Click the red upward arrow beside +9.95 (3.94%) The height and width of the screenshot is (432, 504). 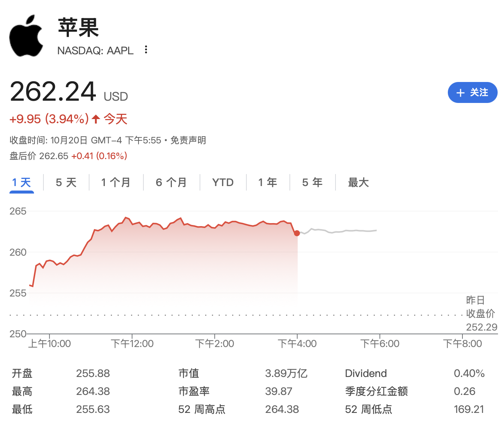95,119
